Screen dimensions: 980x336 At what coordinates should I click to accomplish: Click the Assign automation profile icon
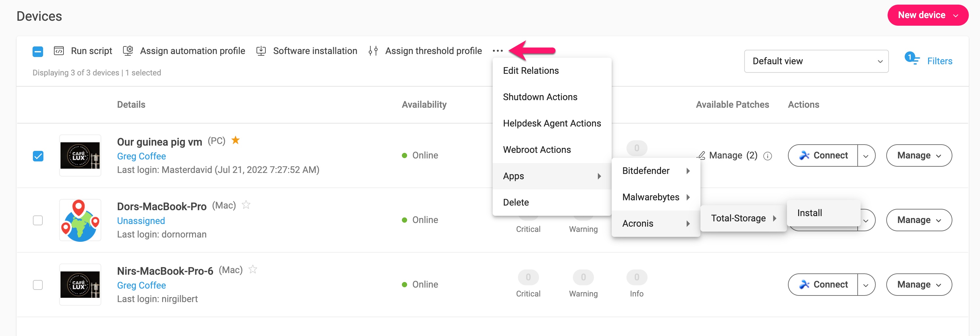[x=128, y=51]
